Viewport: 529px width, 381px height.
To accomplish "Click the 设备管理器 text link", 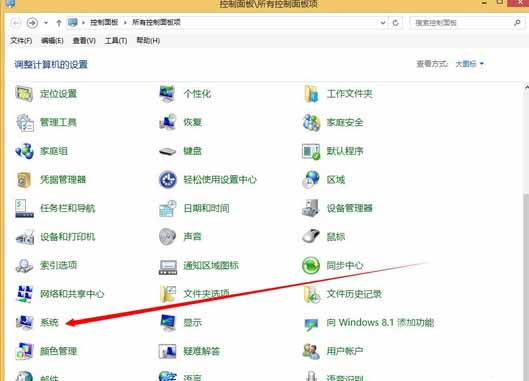I will coord(350,208).
